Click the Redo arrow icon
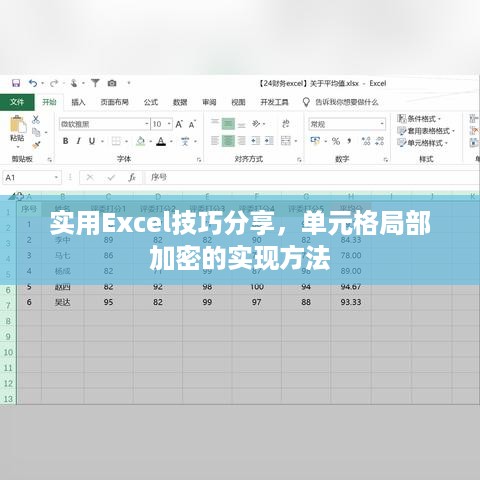The height and width of the screenshot is (480, 480). [x=54, y=83]
